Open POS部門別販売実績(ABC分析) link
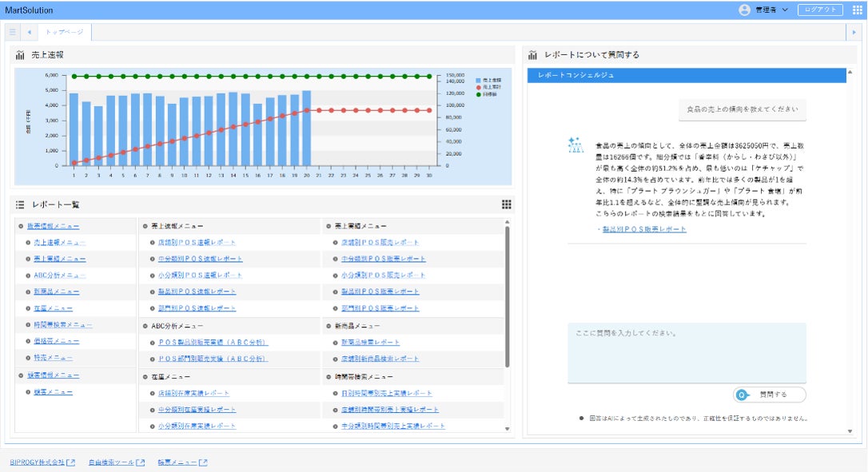The width and height of the screenshot is (868, 472). click(x=213, y=359)
